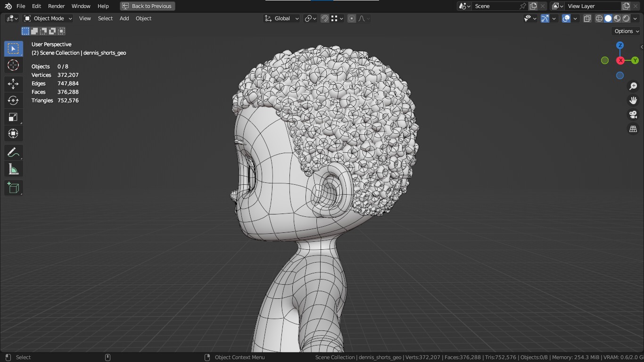Toggle snapping magnet icon

(x=325, y=18)
